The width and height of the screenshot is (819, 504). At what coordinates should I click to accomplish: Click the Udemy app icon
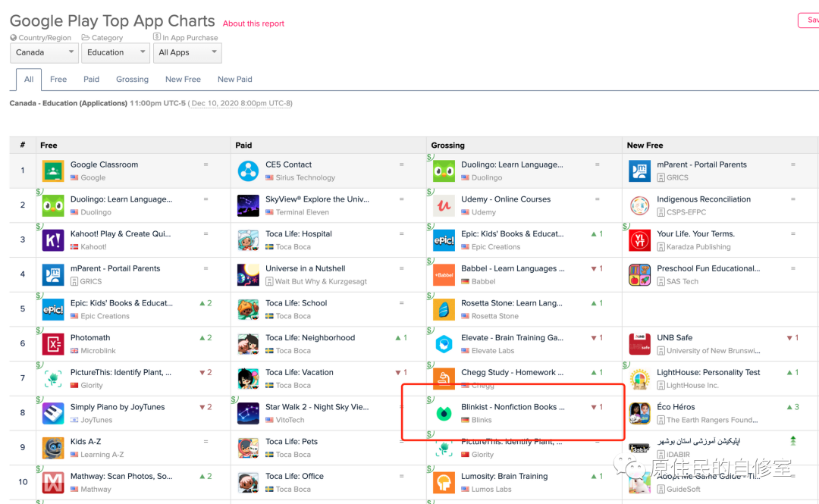[x=444, y=206]
